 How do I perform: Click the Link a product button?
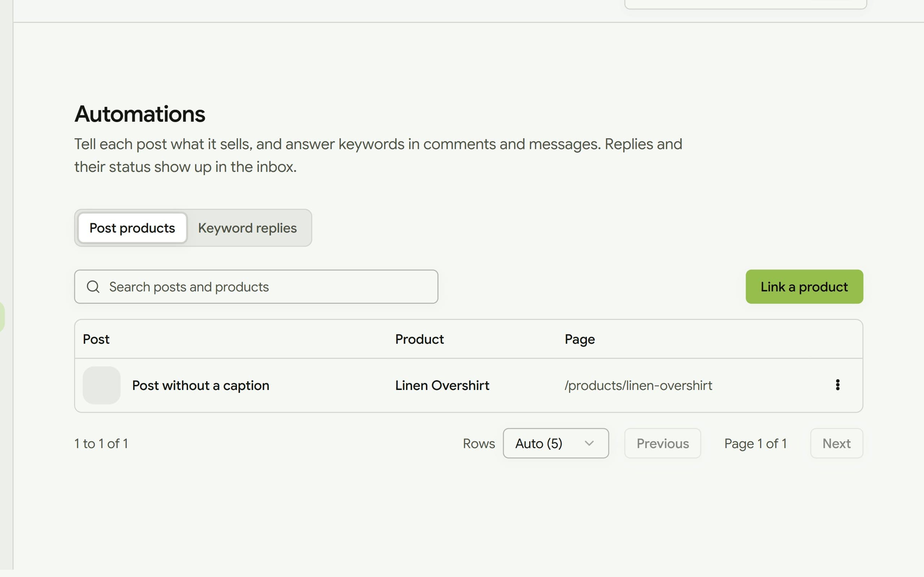(804, 287)
